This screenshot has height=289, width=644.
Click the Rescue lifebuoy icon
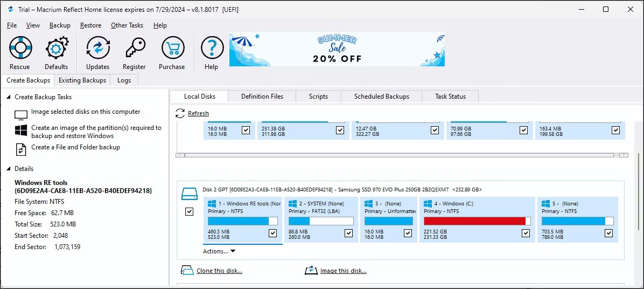[20, 49]
